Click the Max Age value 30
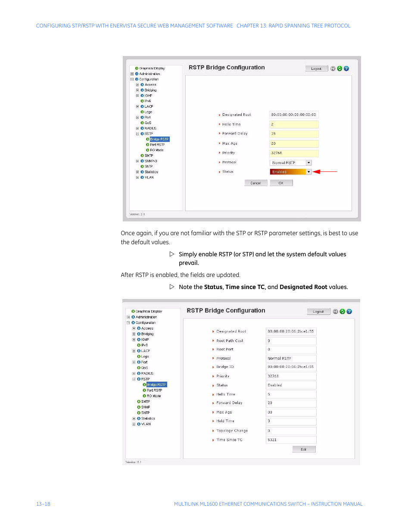Screen dimensions: 411x532 point(291,412)
